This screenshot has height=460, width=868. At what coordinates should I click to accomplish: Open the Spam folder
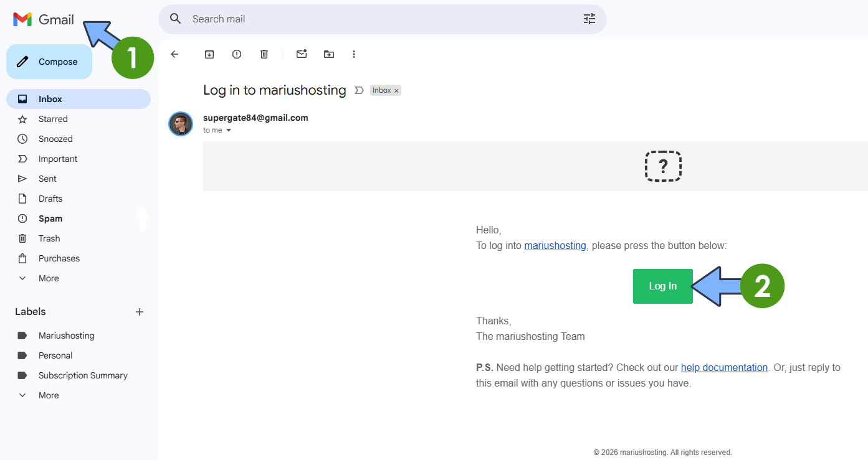pos(50,218)
